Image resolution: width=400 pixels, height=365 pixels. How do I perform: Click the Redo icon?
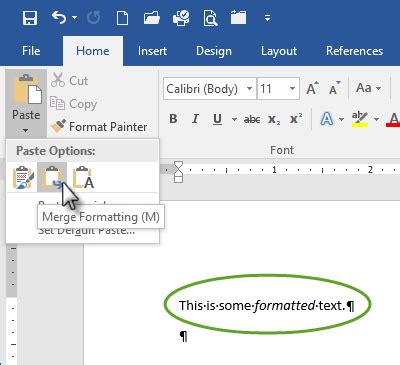[93, 18]
